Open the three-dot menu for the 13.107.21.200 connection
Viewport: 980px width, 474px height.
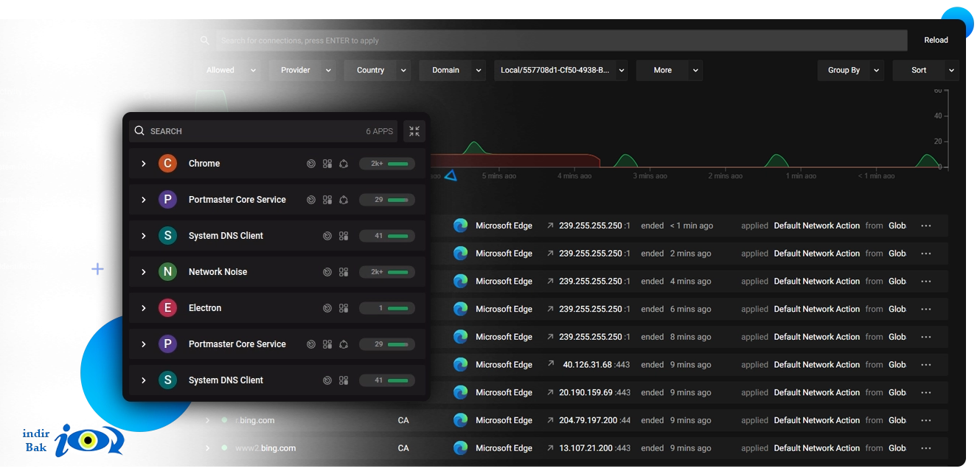click(x=926, y=448)
